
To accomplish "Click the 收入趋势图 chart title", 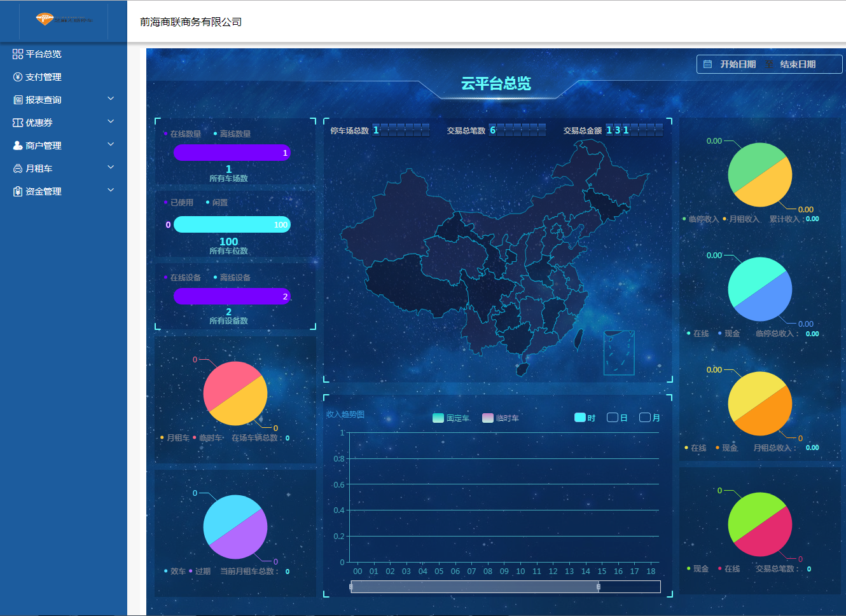I will click(345, 414).
